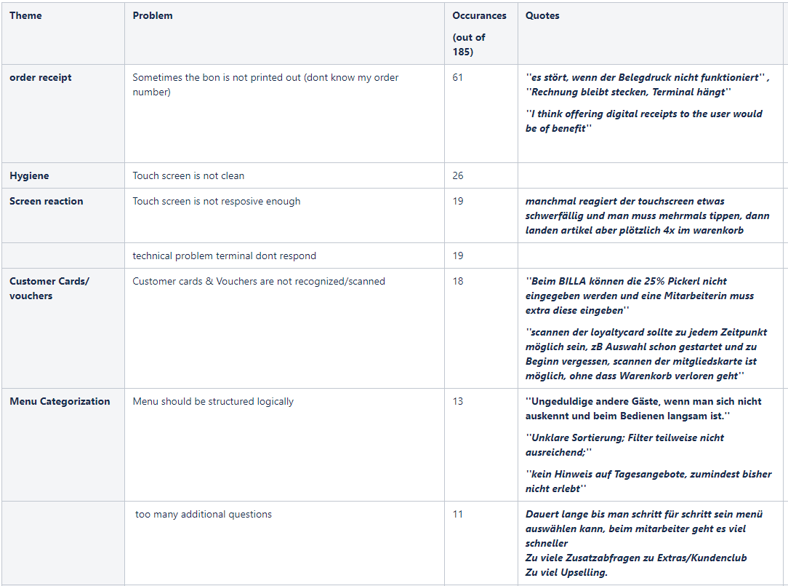Click the quote about offering digital receipts
The height and width of the screenshot is (586, 788).
click(x=644, y=121)
